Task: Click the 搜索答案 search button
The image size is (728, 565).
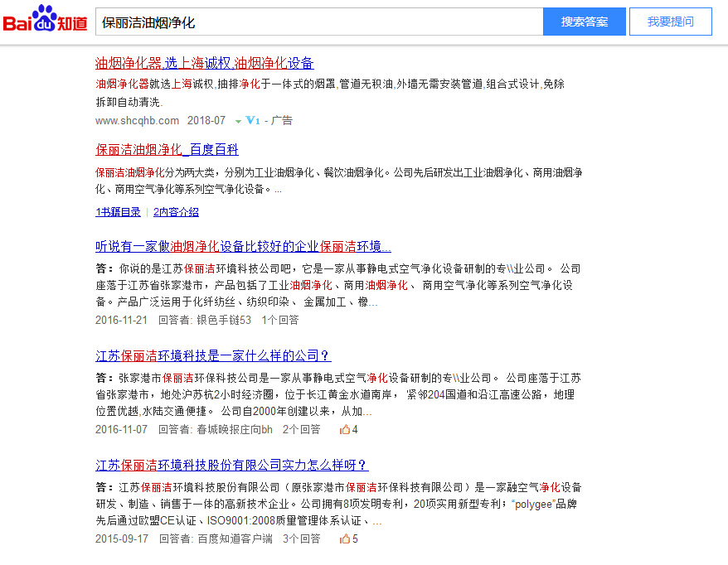Action: coord(584,22)
